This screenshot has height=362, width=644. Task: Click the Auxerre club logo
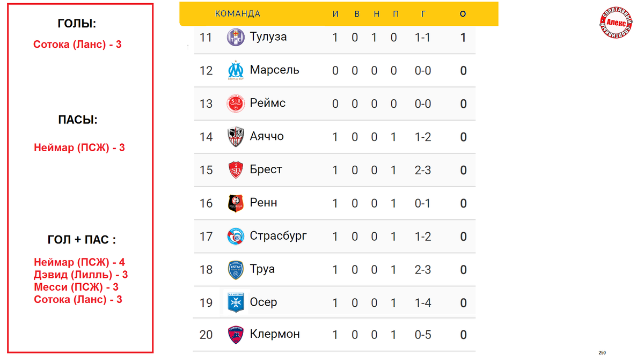click(x=236, y=302)
